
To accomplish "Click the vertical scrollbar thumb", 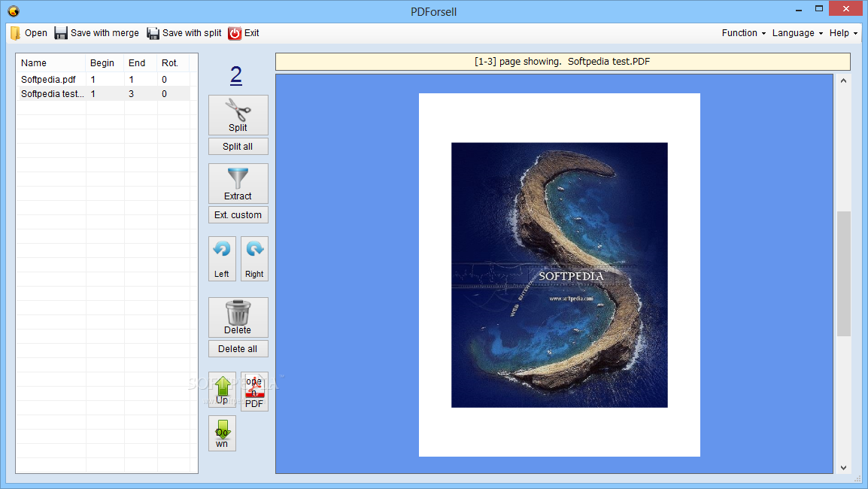I will click(x=844, y=274).
